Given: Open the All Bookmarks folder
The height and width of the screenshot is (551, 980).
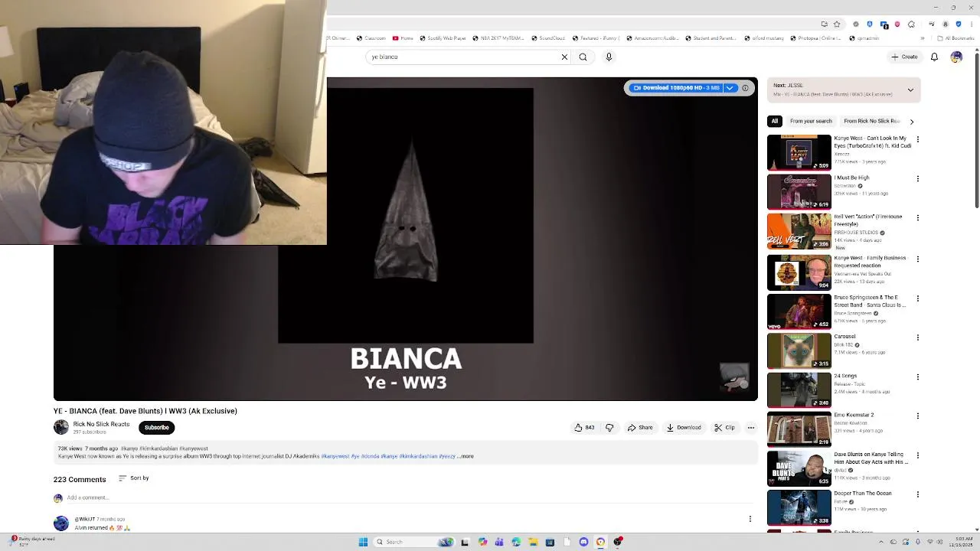Looking at the screenshot, I should click(957, 38).
